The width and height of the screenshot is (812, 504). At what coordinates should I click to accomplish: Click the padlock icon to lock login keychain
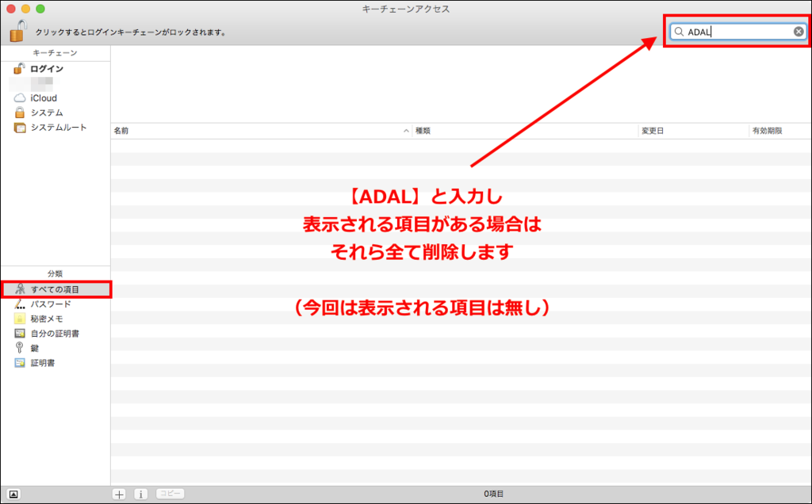18,31
